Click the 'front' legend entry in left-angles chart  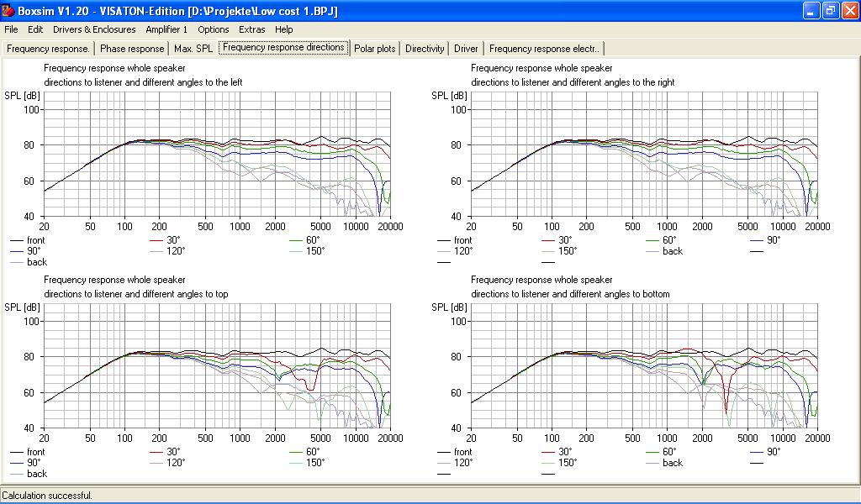(28, 240)
